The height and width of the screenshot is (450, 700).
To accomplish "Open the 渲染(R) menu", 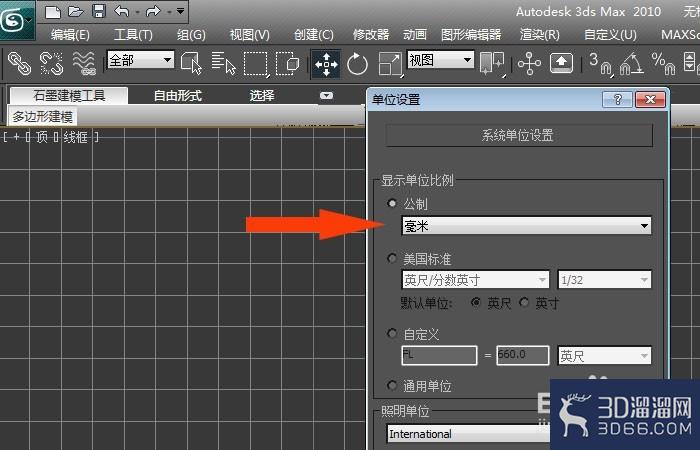I will pyautogui.click(x=540, y=34).
